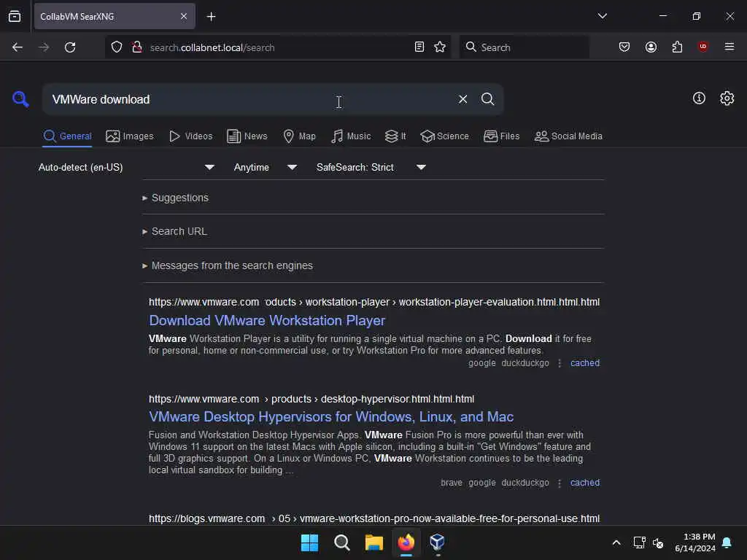
Task: Open the Pocket save icon
Action: [x=624, y=47]
